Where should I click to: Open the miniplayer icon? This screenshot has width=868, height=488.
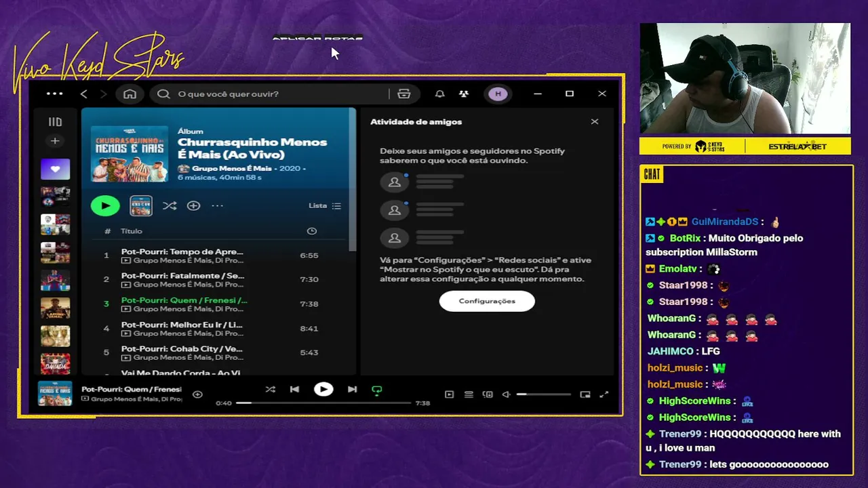tap(585, 394)
